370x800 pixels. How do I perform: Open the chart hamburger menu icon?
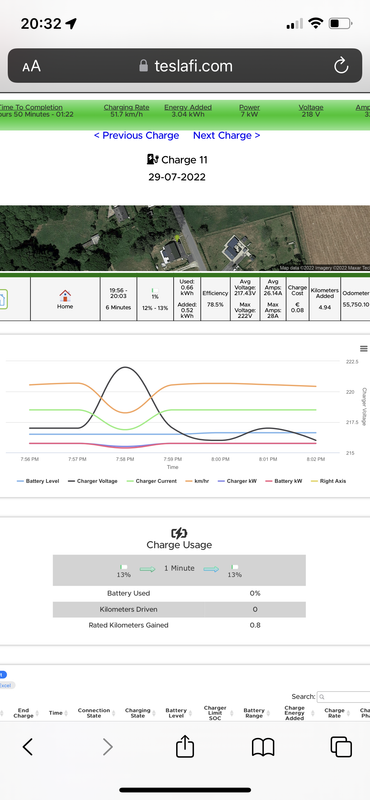click(x=363, y=349)
